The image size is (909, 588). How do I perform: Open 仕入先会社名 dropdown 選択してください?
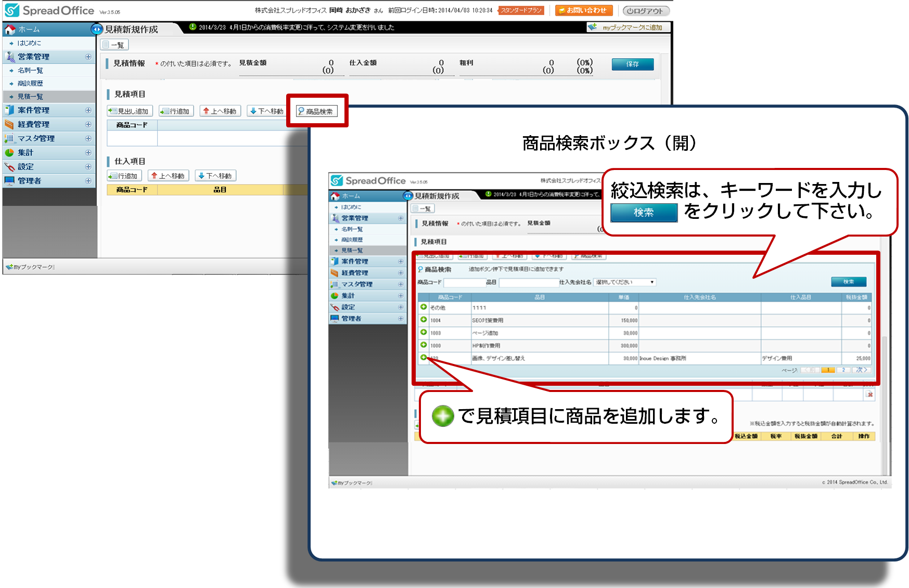625,282
